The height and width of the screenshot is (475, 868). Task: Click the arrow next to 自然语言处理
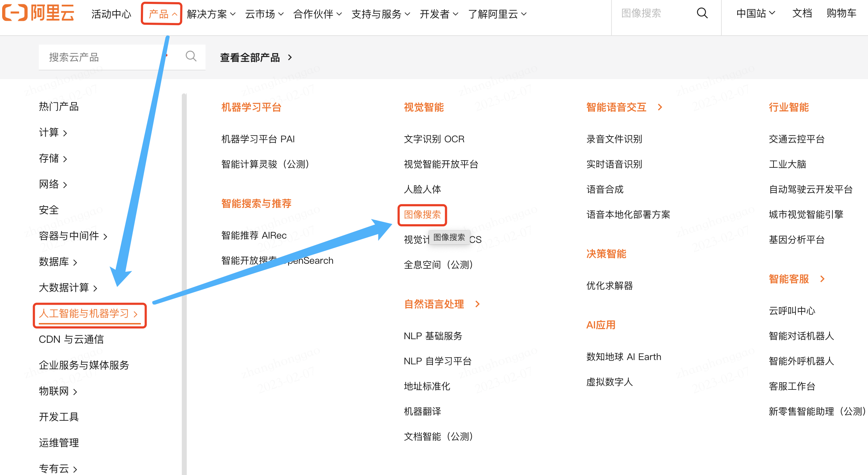pos(477,304)
